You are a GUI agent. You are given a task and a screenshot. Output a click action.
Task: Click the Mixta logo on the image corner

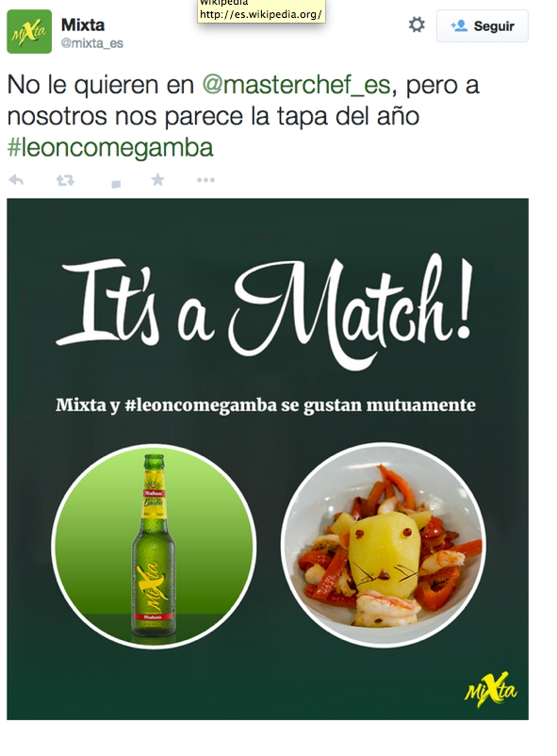[x=490, y=689]
